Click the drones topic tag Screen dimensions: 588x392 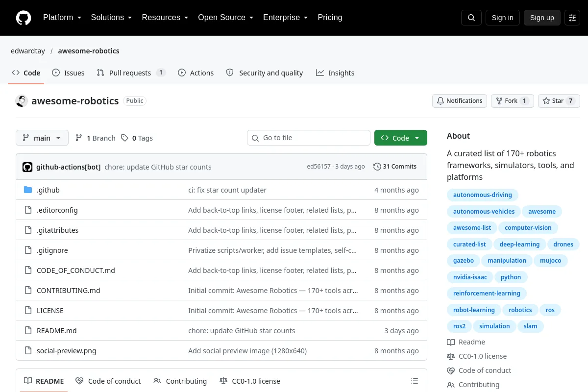(x=563, y=245)
